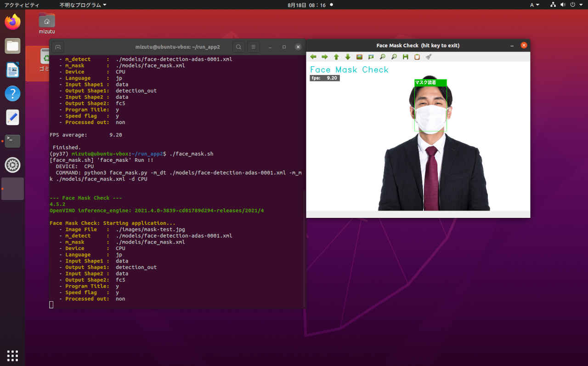The height and width of the screenshot is (366, 588).
Task: Open a new terminal tab
Action: point(57,47)
